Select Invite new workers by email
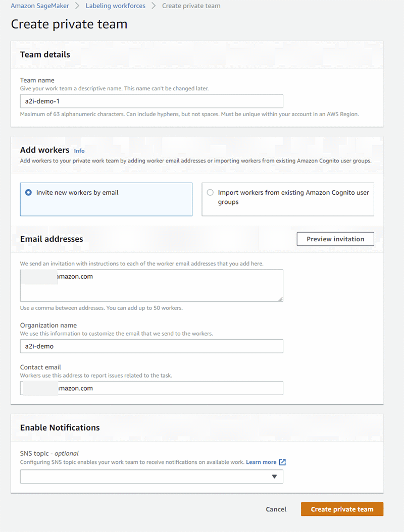Screen dimensions: 404x532 [x=28, y=192]
